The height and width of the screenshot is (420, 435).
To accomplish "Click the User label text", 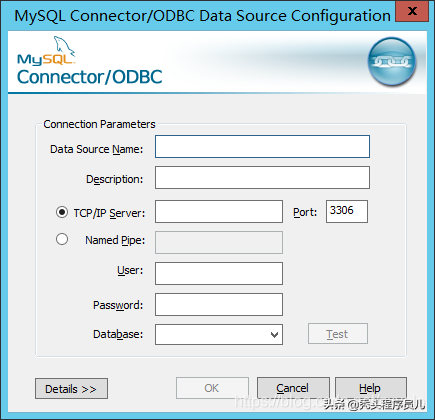I will (130, 270).
